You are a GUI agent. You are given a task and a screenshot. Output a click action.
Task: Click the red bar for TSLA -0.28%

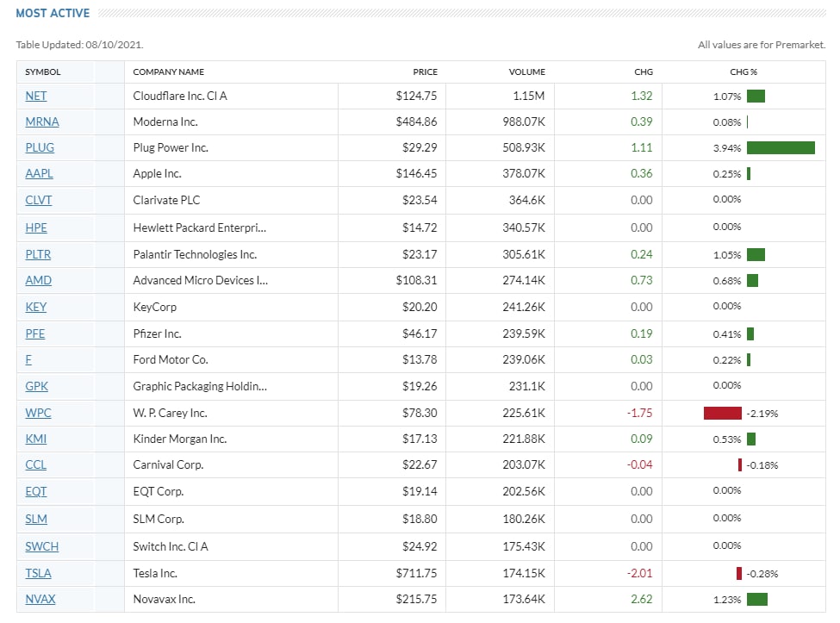738,573
